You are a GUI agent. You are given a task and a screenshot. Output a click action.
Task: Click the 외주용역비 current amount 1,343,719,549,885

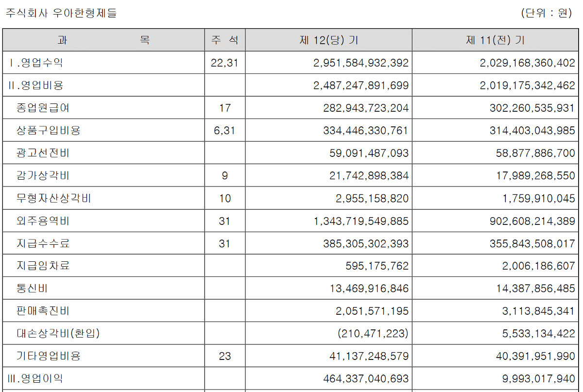pyautogui.click(x=361, y=222)
